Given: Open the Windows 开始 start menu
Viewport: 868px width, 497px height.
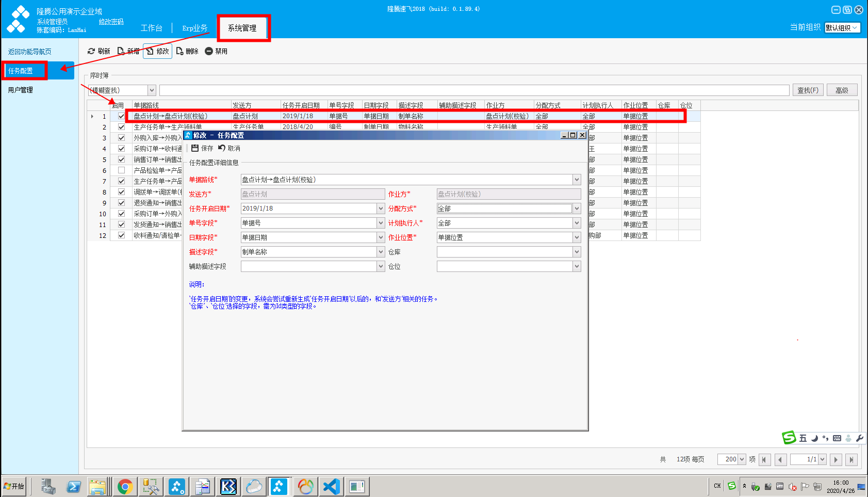Looking at the screenshot, I should coord(14,486).
